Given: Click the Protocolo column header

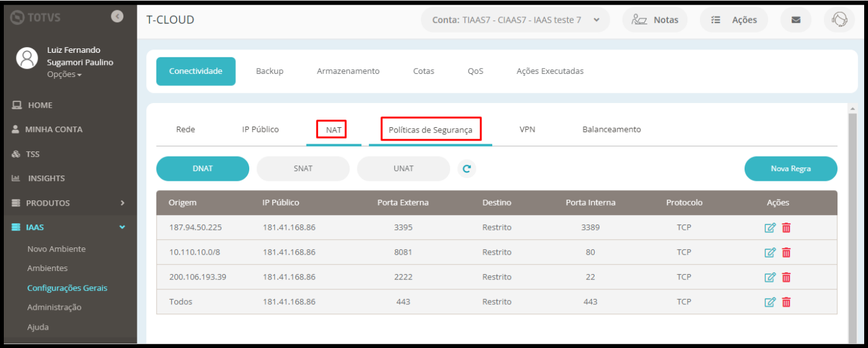Looking at the screenshot, I should point(684,202).
